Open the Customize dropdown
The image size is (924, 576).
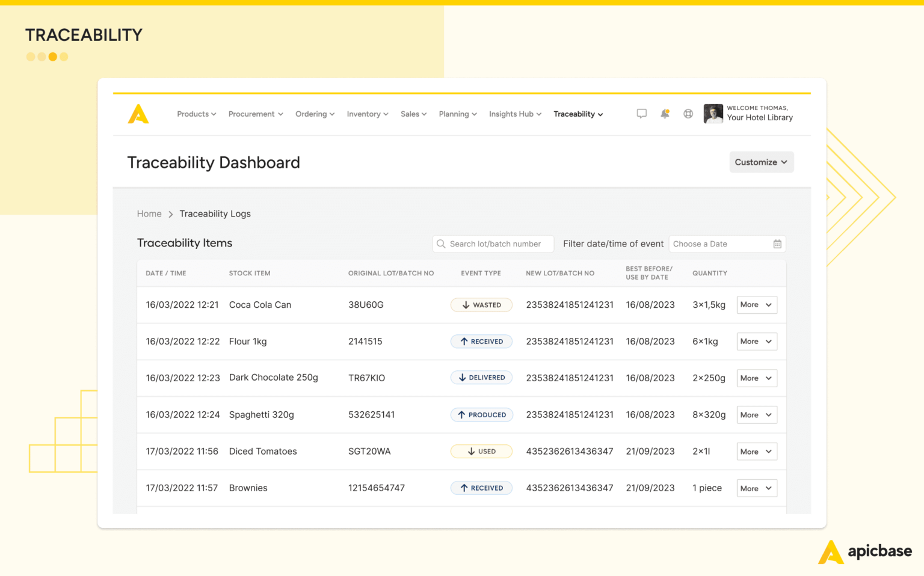[x=761, y=162]
